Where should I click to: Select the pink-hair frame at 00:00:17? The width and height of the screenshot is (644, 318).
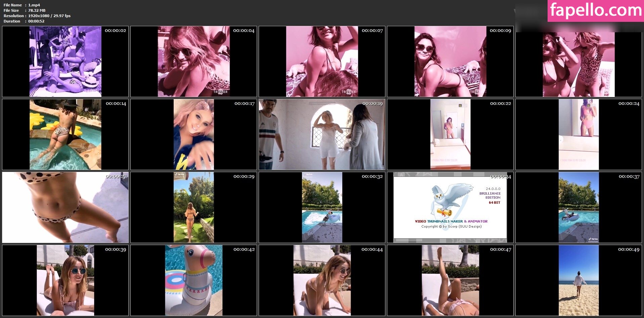194,134
